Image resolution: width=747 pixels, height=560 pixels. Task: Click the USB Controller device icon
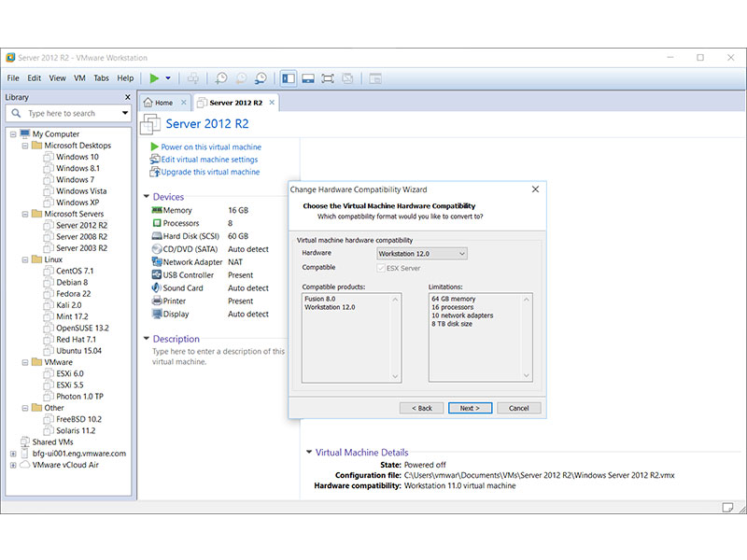(x=157, y=274)
